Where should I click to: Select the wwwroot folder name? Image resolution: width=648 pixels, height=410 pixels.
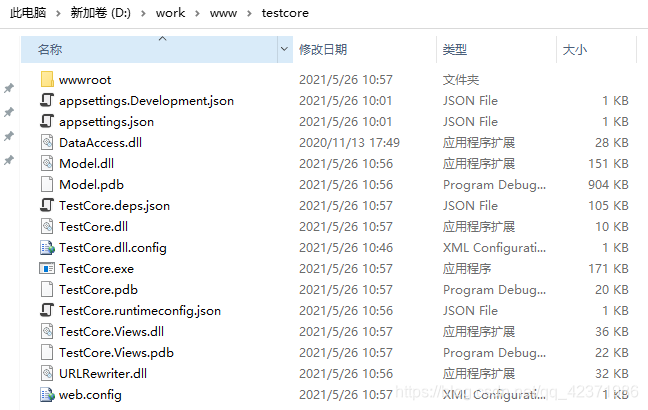85,80
